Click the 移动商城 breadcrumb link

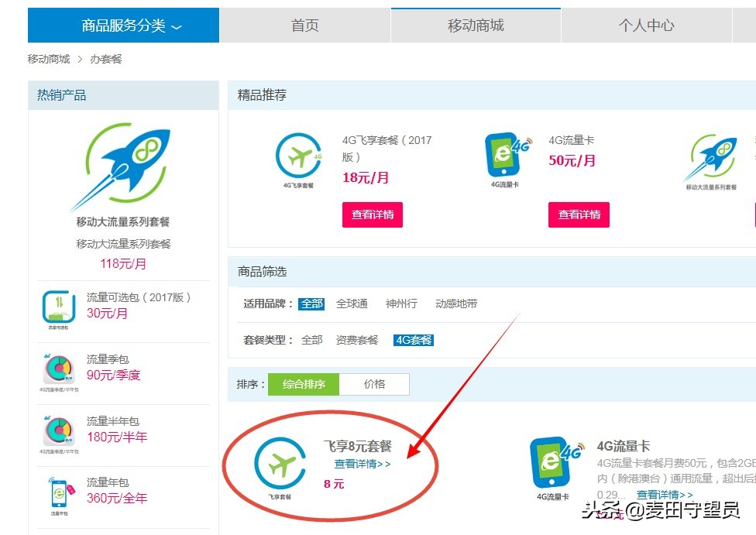(x=49, y=59)
